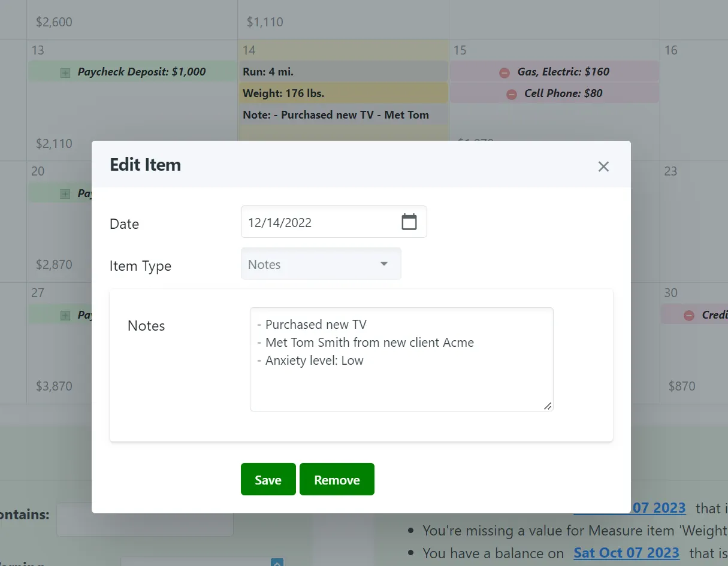Viewport: 728px width, 566px height.
Task: Open the Note: Purchased new TV entry
Action: (x=343, y=115)
